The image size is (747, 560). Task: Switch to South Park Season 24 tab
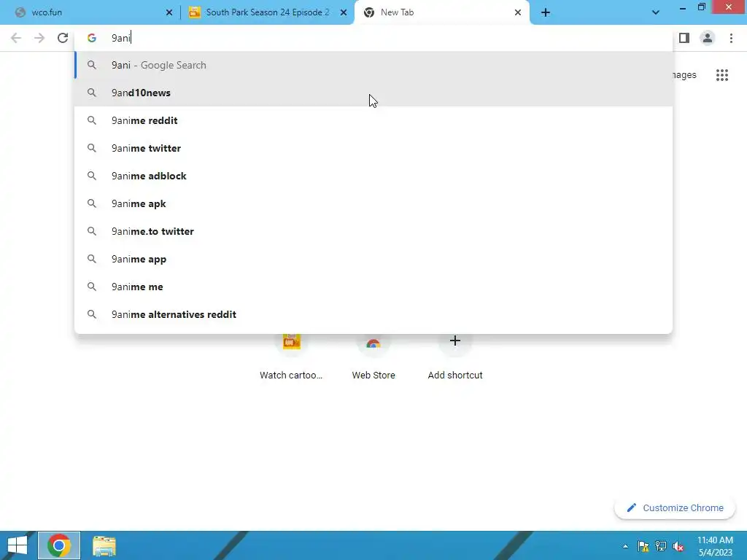[x=267, y=13]
